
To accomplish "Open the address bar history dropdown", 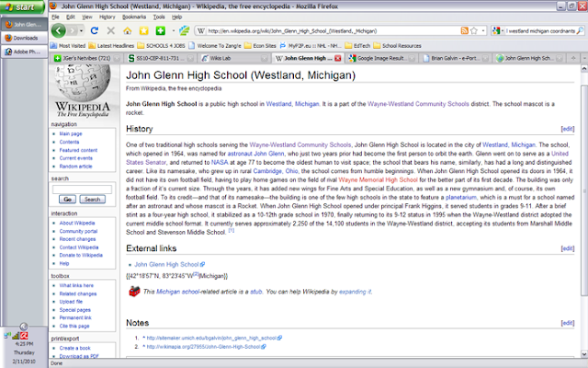I will pyautogui.click(x=483, y=30).
